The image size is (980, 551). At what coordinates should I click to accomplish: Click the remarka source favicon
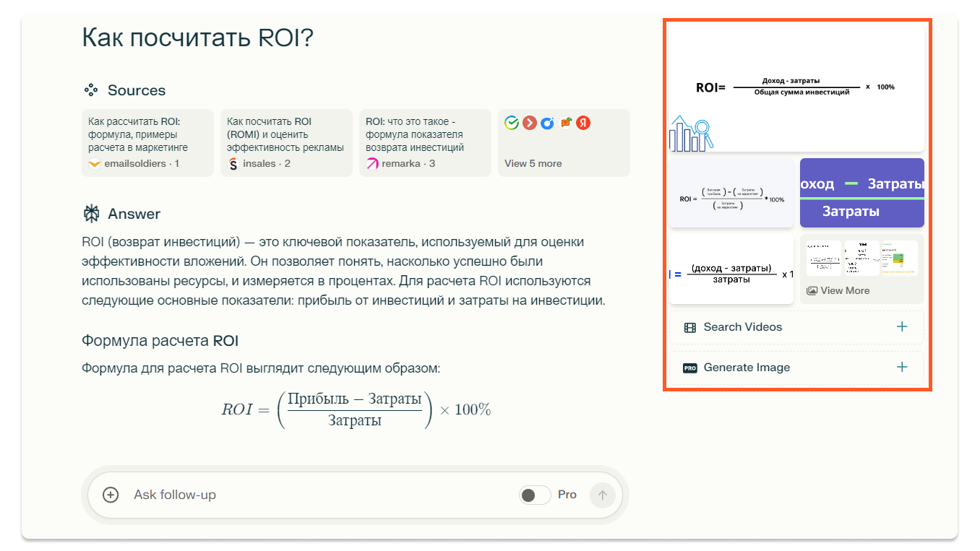click(372, 164)
